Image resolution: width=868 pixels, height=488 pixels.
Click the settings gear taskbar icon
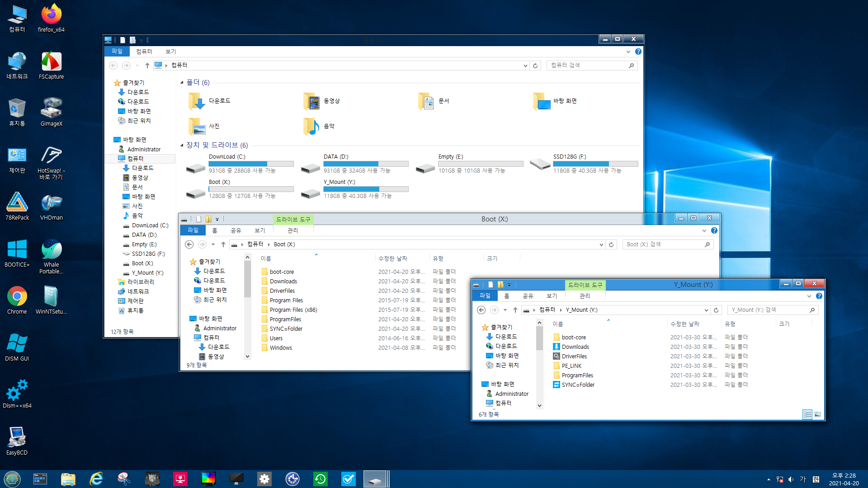click(264, 479)
